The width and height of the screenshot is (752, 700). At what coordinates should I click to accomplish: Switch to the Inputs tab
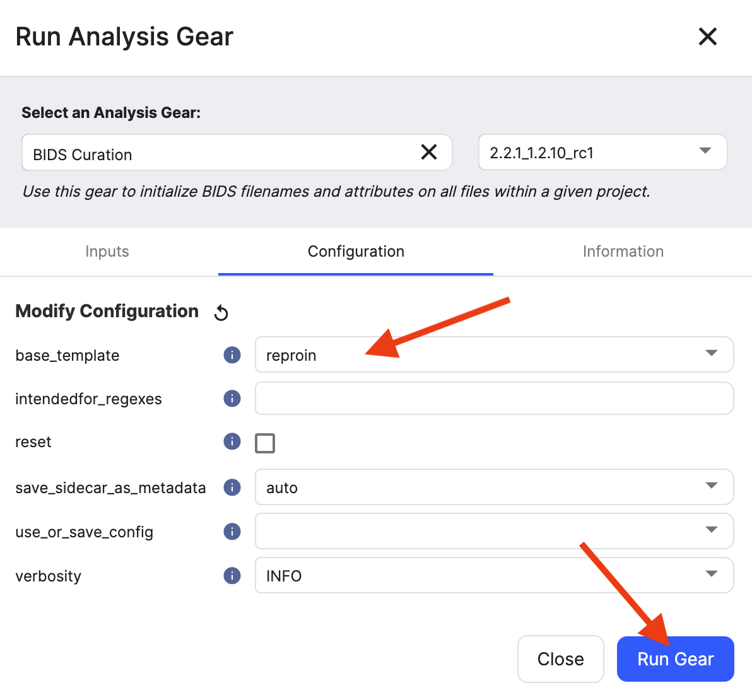[107, 251]
